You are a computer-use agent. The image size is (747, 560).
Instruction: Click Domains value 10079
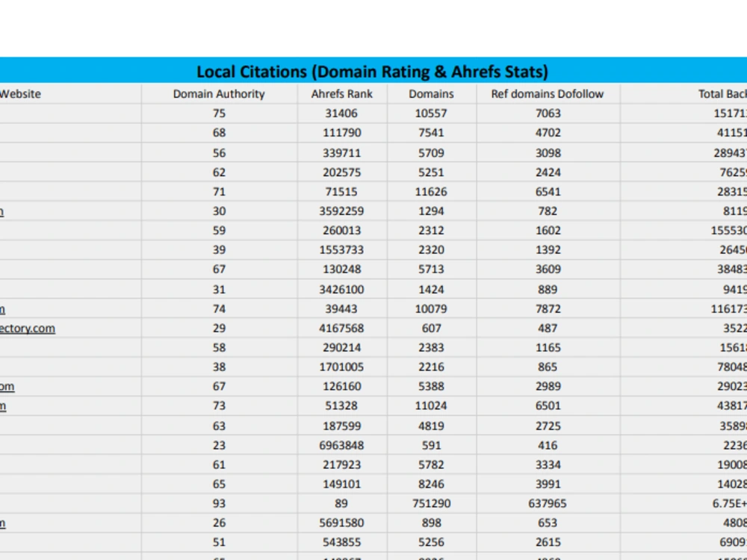pos(431,309)
